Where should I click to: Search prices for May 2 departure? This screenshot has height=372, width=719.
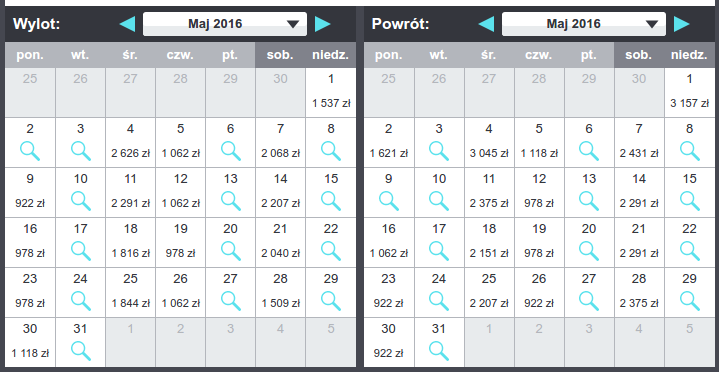coord(30,151)
